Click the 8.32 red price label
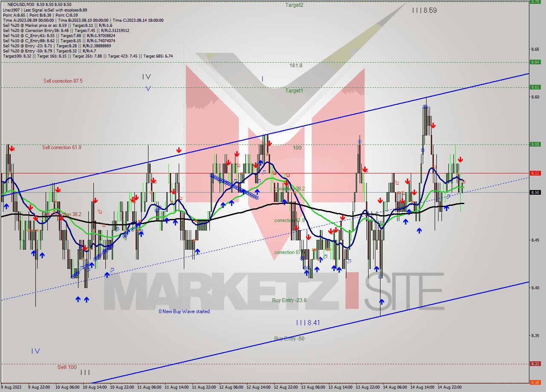This screenshot has height=392, width=546. [535, 363]
